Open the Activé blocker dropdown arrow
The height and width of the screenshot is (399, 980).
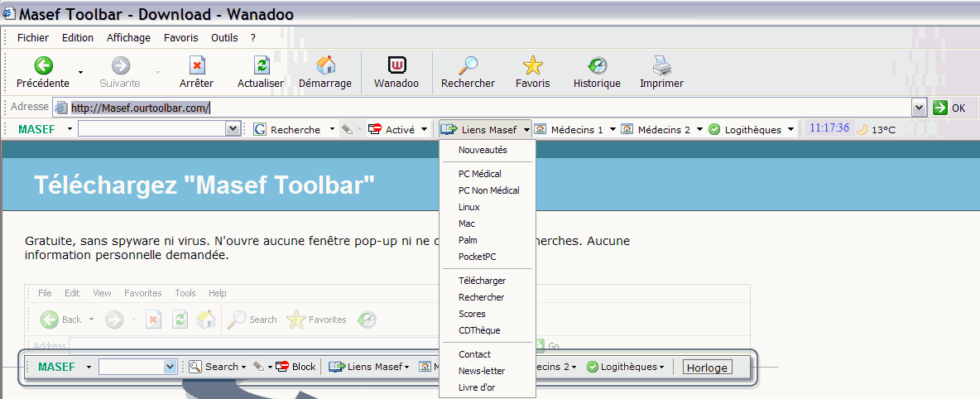(425, 129)
